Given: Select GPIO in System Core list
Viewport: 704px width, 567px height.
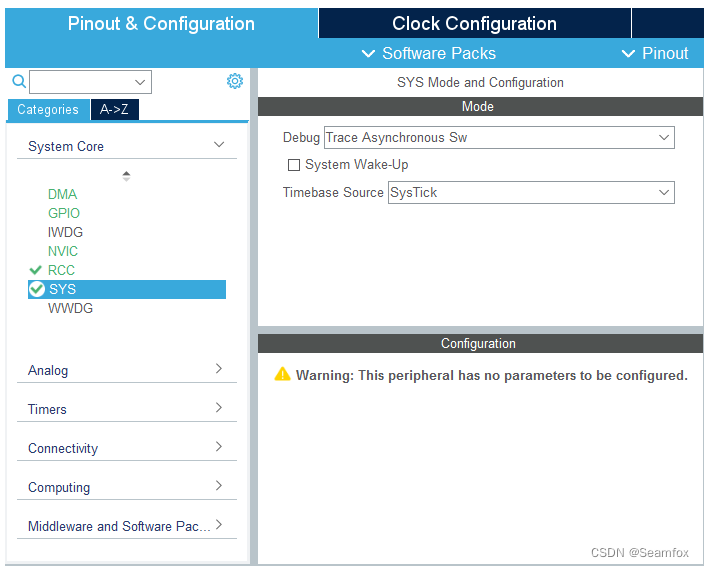Looking at the screenshot, I should click(64, 213).
